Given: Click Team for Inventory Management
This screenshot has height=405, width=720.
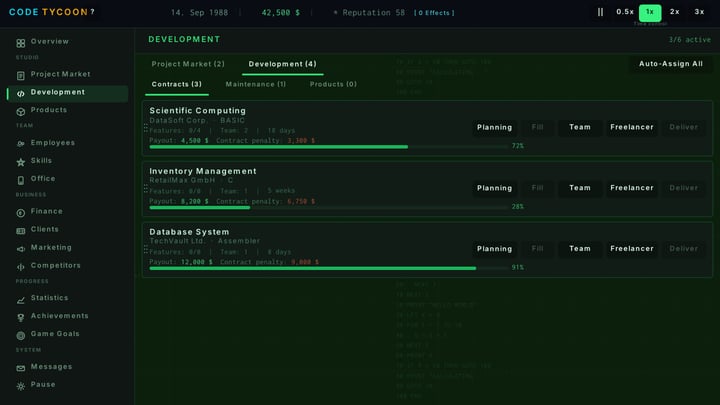Looking at the screenshot, I should coord(580,188).
